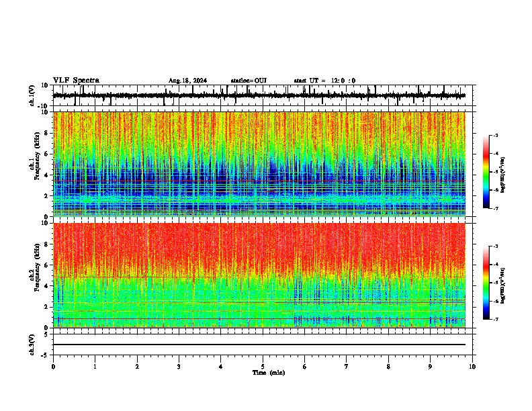Click the '4' kHz tick on ch.1 spectrogram
This screenshot has height=411, width=532.
click(47, 175)
